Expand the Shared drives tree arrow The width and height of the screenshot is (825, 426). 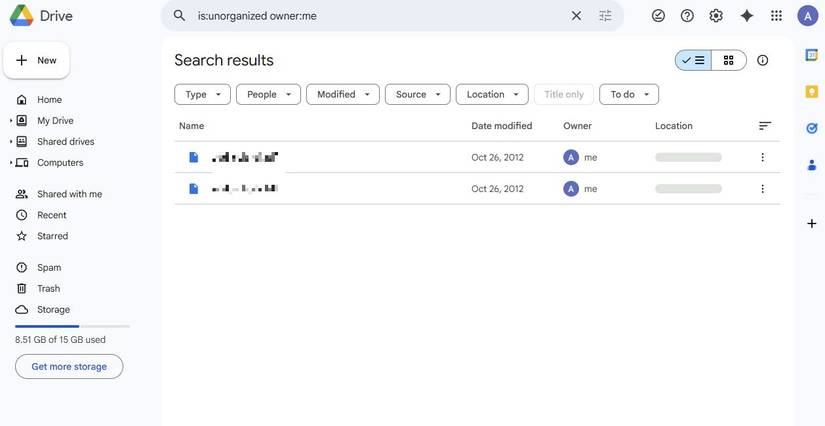11,141
